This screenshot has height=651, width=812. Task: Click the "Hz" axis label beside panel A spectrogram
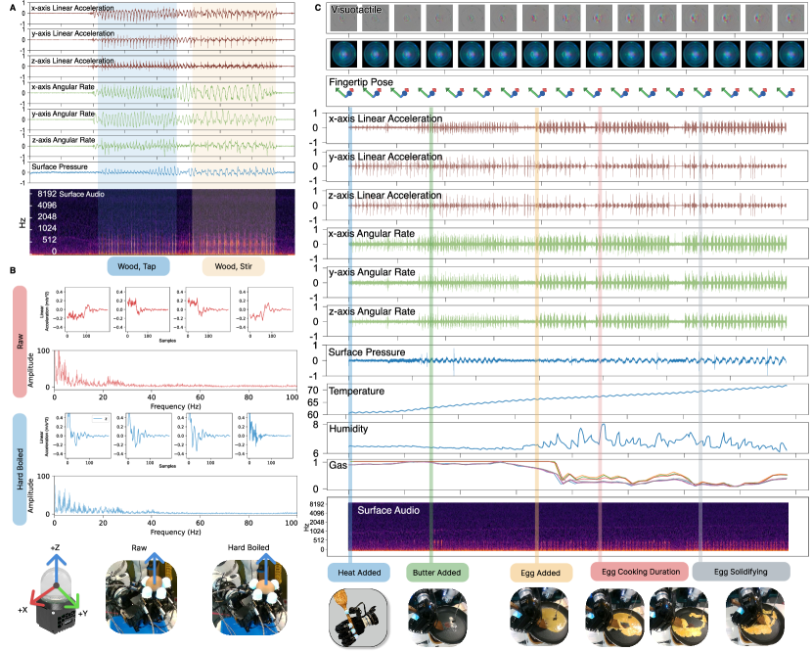click(22, 223)
